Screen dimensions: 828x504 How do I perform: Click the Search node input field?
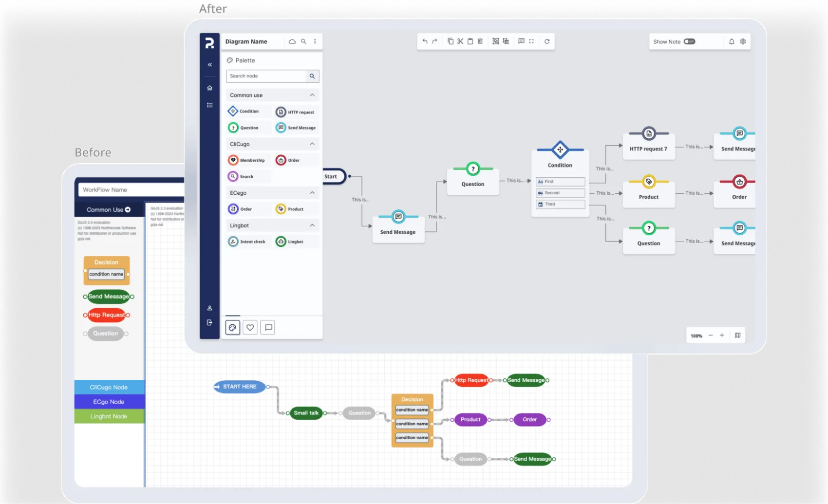(x=266, y=76)
